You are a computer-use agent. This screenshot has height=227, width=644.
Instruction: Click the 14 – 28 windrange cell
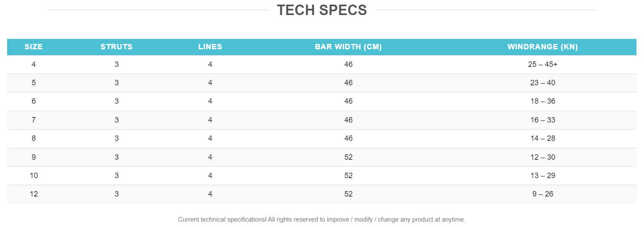coord(542,138)
